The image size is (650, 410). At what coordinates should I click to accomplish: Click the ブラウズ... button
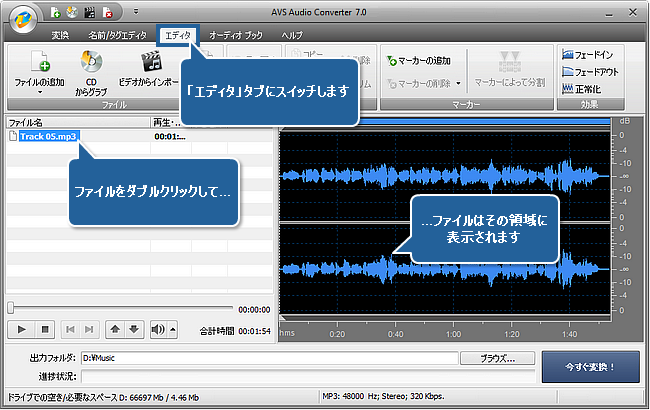click(497, 358)
